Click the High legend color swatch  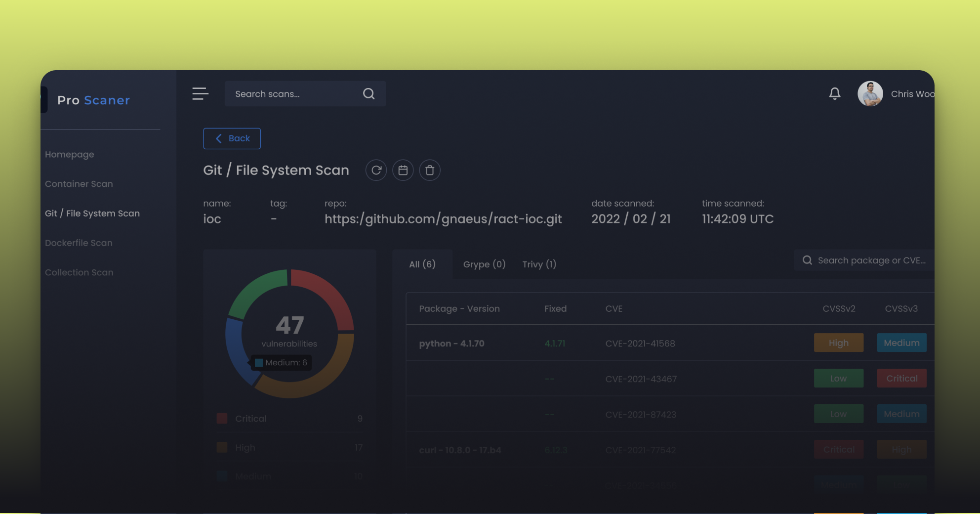tap(222, 447)
